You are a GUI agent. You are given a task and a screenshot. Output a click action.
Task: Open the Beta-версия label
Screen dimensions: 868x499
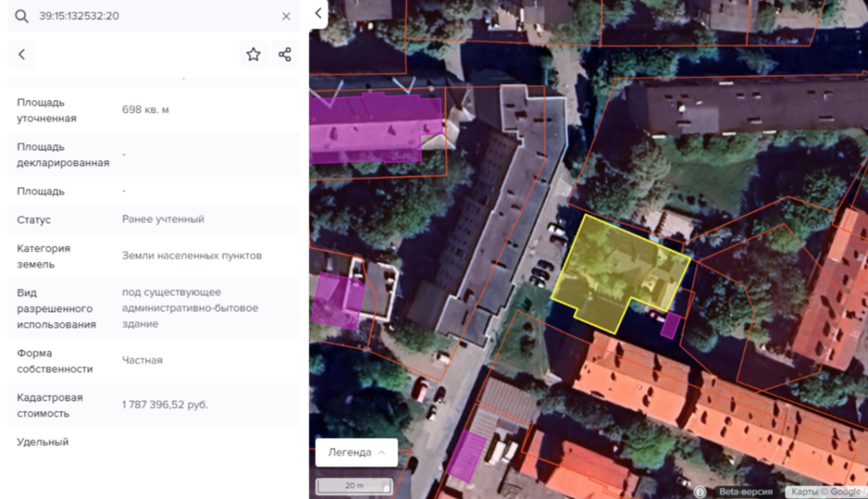(745, 491)
